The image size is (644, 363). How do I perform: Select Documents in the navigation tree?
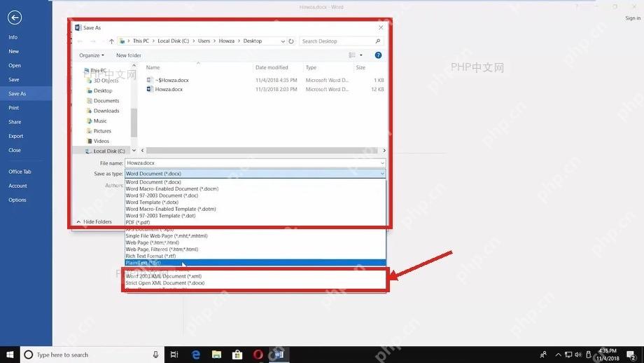tap(106, 101)
